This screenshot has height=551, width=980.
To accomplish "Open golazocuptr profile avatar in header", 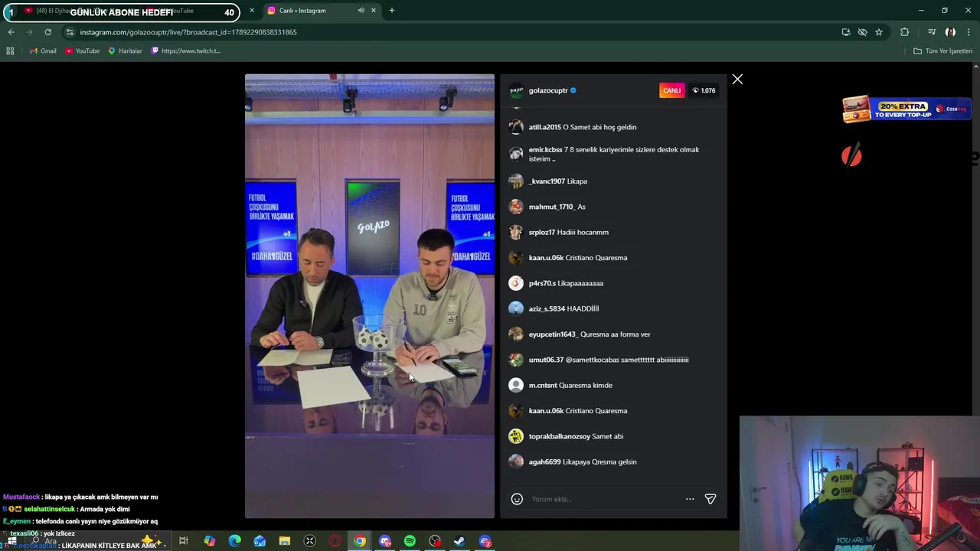I will [516, 90].
